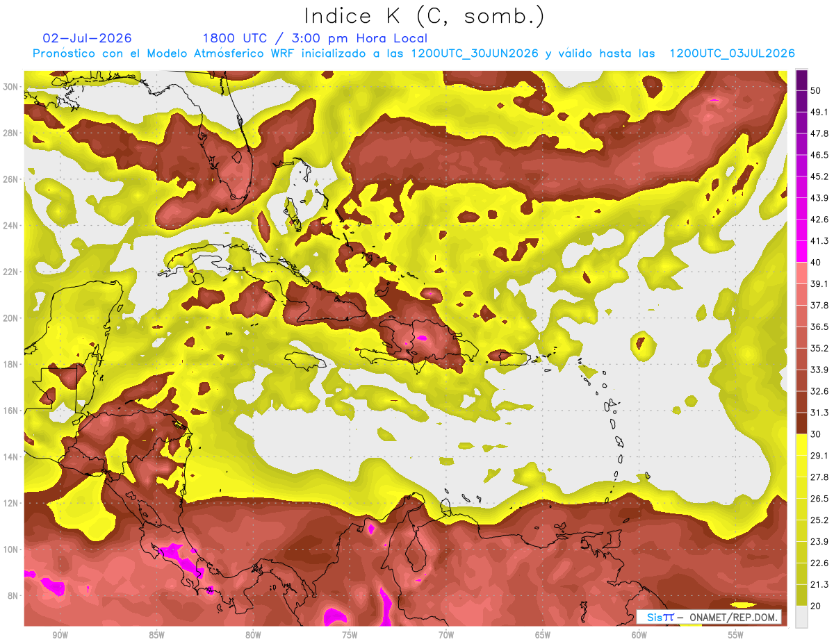Screen dimensions: 834x644
Task: Click the colorbar value '25.2'
Action: pos(819,520)
